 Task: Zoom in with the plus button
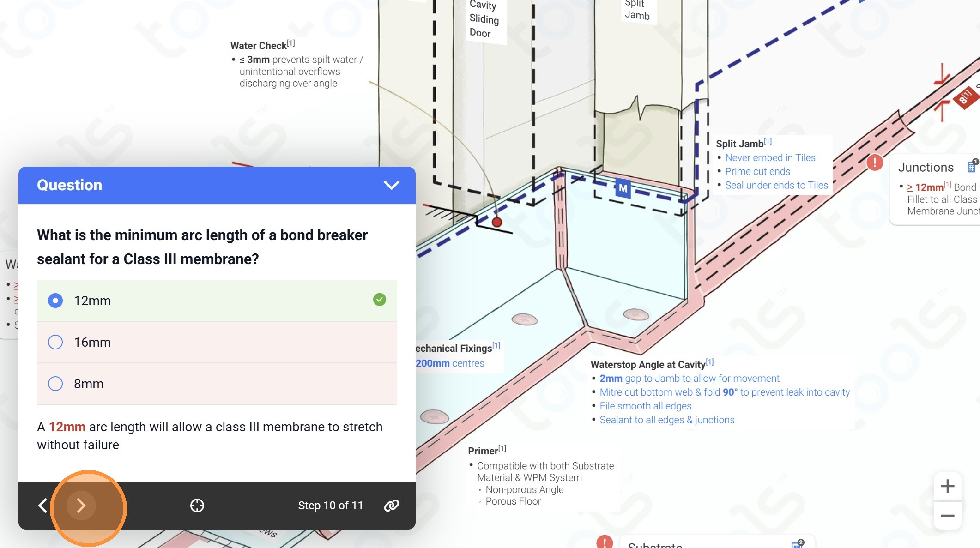(x=947, y=486)
